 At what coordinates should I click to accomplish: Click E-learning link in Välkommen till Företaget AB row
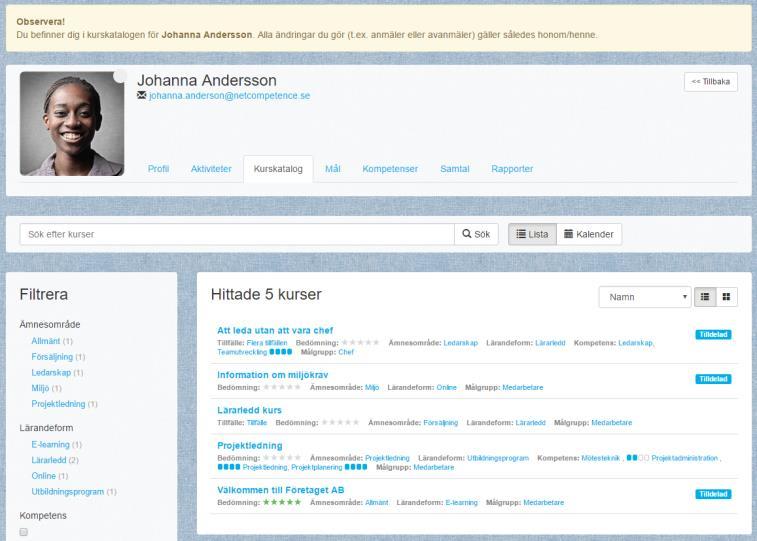pos(462,503)
